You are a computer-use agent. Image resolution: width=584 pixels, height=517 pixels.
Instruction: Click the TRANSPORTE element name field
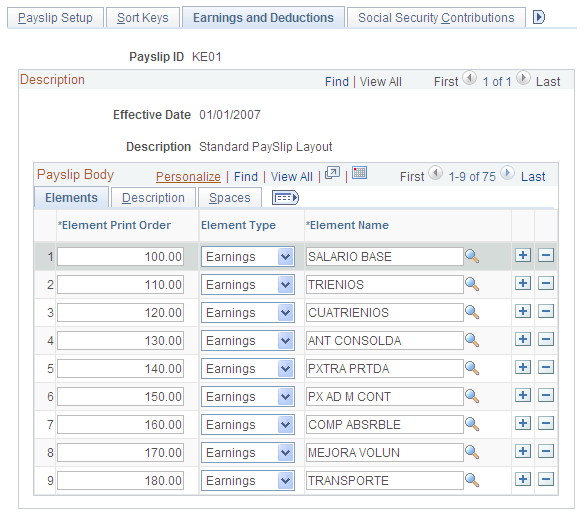385,480
